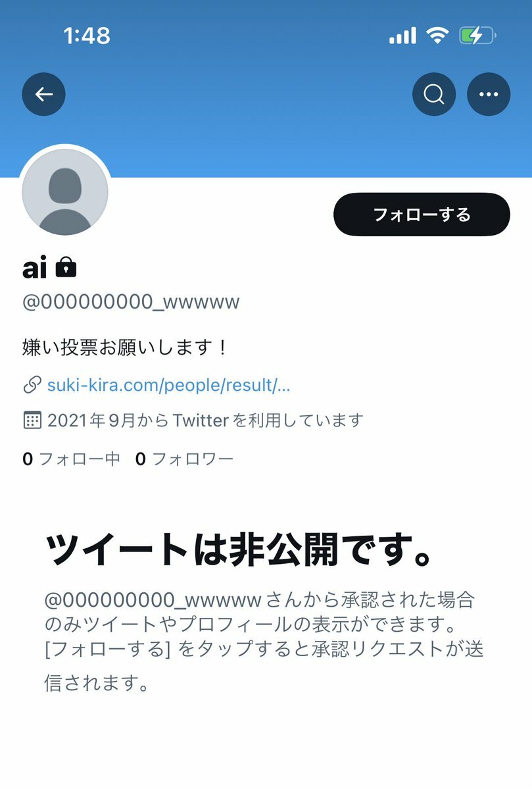View the 0 フォロワー followers list
Image resolution: width=532 pixels, height=789 pixels.
[185, 459]
